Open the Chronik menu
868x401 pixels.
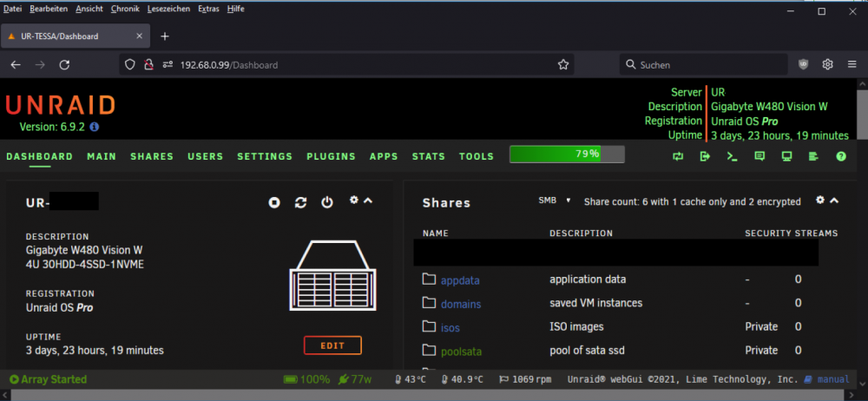[125, 9]
